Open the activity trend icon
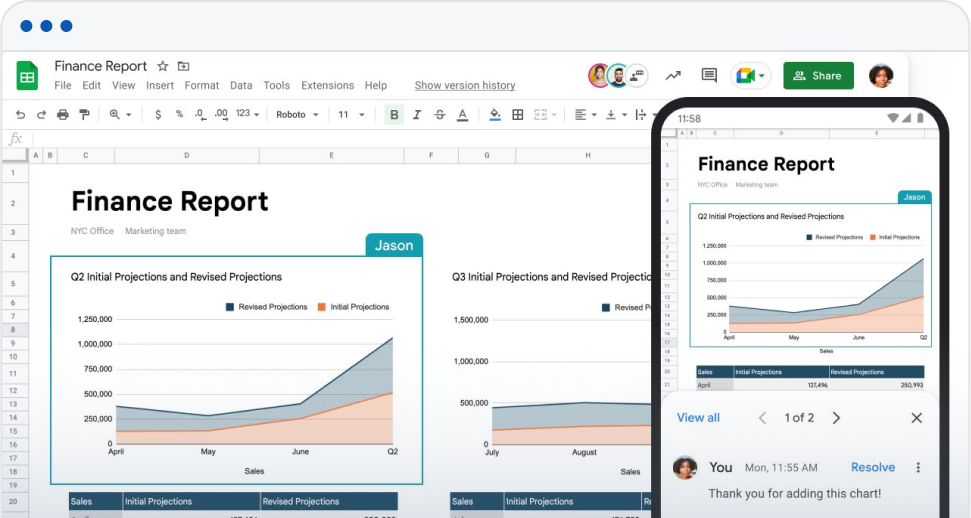The width and height of the screenshot is (971, 518). click(673, 76)
